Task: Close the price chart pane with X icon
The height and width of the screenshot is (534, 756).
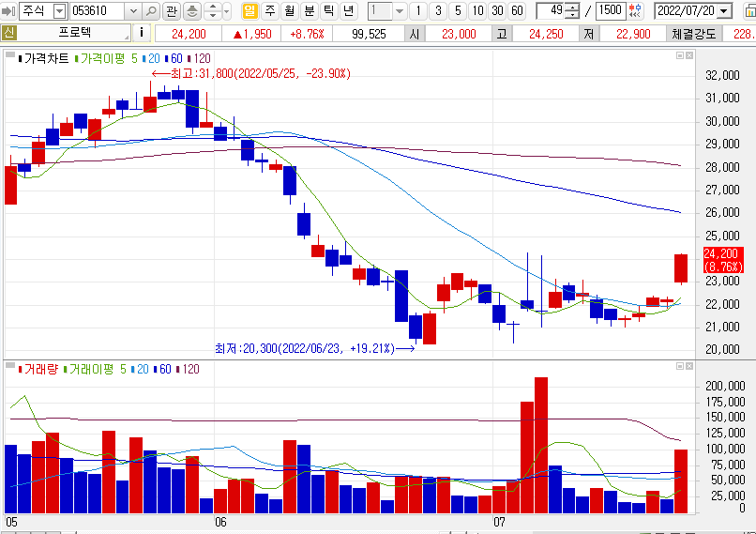Action: 689,55
